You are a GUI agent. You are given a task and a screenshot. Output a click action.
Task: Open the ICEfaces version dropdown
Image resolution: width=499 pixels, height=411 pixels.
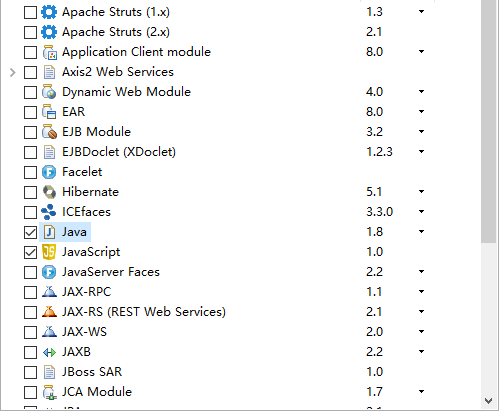click(x=421, y=212)
